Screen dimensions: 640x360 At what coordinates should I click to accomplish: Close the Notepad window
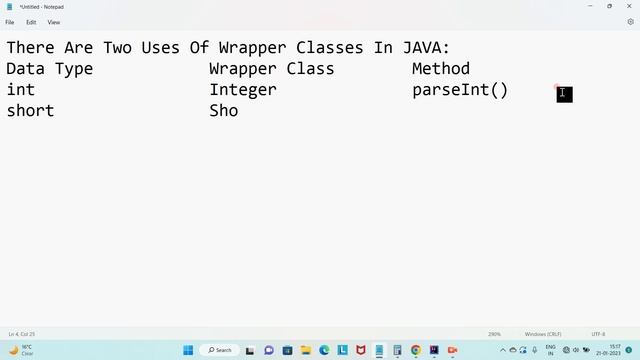click(629, 7)
